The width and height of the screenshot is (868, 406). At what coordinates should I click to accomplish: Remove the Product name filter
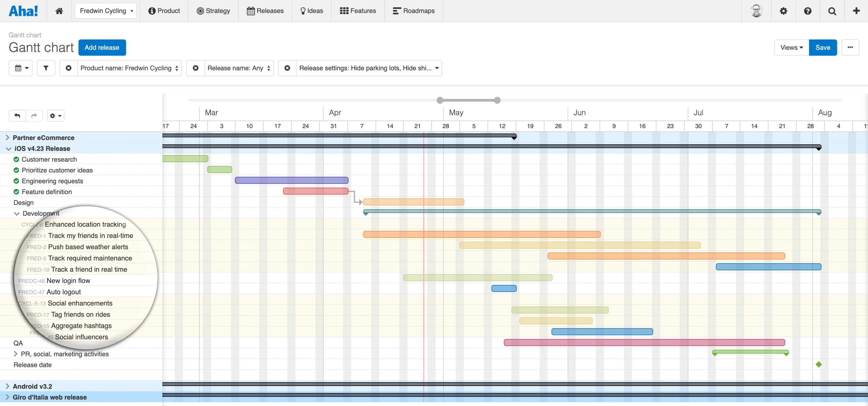pyautogui.click(x=68, y=68)
